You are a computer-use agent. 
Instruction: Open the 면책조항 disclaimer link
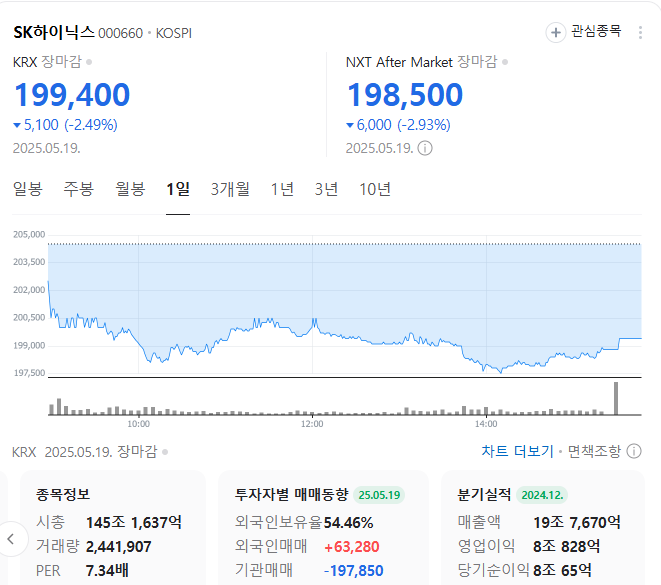[594, 451]
